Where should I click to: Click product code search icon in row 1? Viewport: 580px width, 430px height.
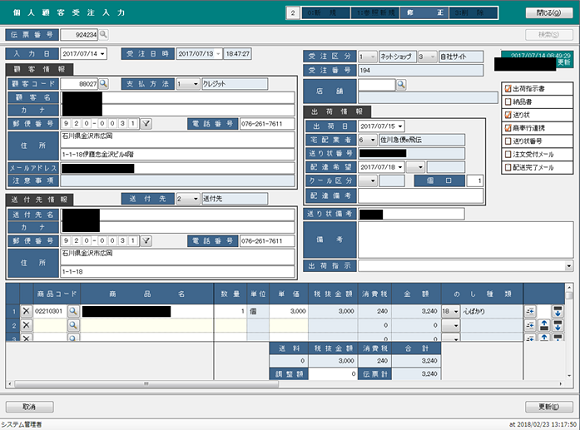(x=73, y=311)
